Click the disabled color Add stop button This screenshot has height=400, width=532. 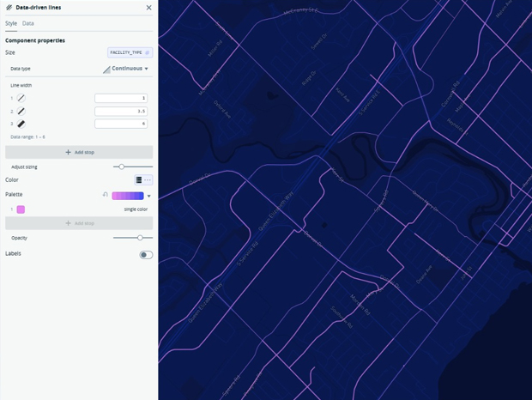click(x=79, y=223)
